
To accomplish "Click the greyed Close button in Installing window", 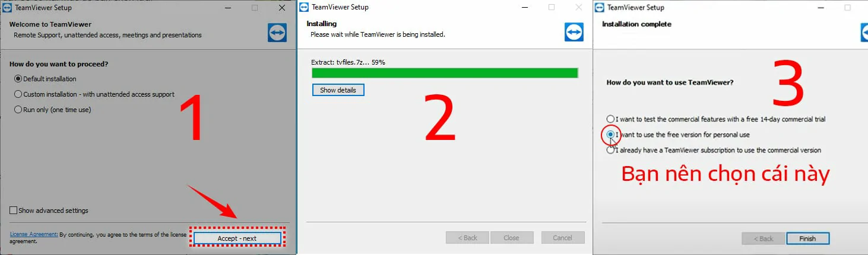I will (x=511, y=238).
